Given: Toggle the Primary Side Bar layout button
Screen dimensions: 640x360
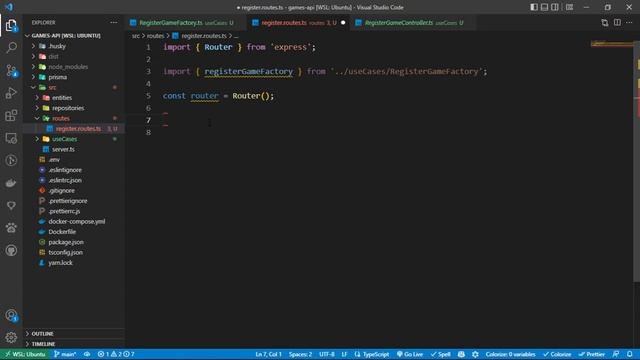Looking at the screenshot, I should pos(534,7).
